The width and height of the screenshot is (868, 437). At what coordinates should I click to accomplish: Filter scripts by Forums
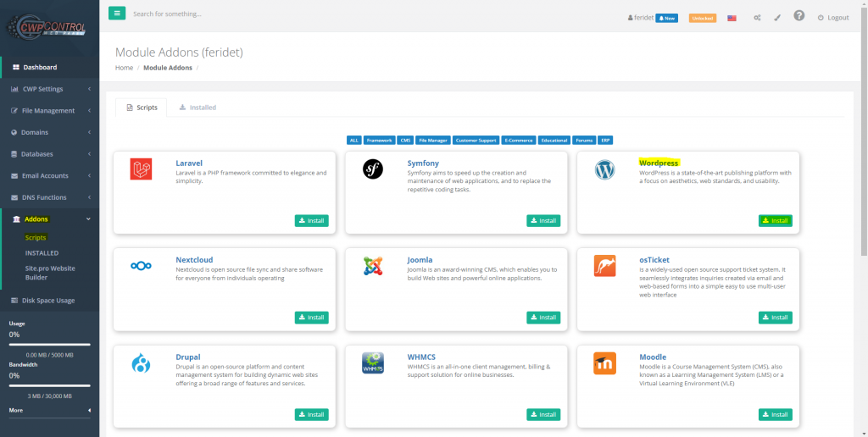click(584, 141)
